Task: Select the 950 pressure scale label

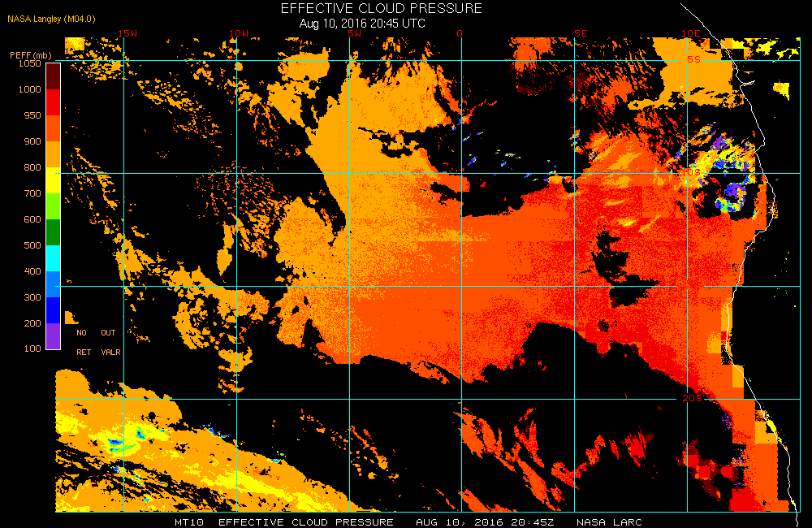Action: click(x=32, y=115)
